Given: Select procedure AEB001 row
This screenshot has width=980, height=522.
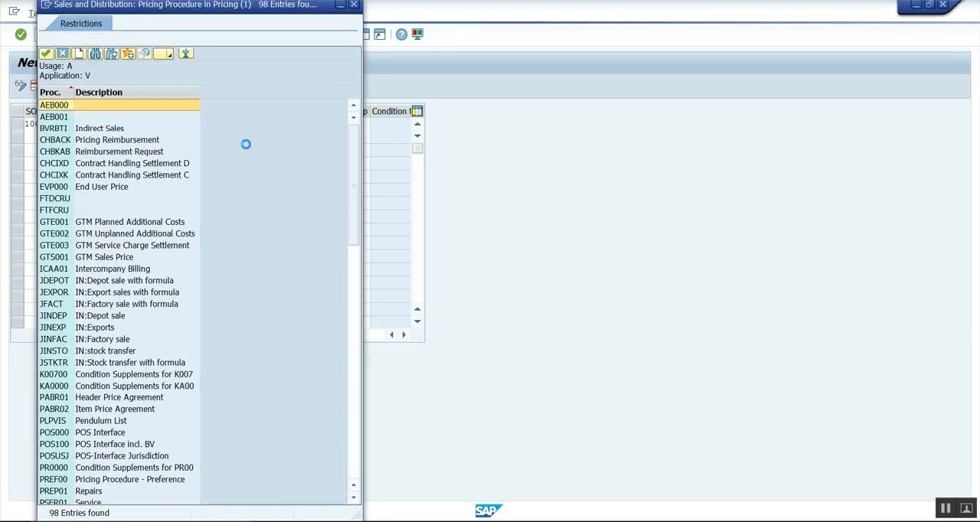Looking at the screenshot, I should (119, 117).
